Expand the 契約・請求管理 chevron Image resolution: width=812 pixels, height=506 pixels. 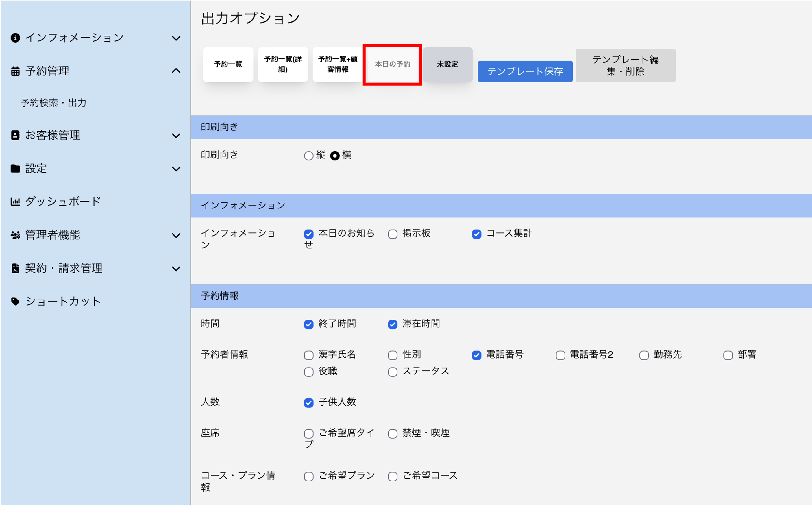point(176,269)
